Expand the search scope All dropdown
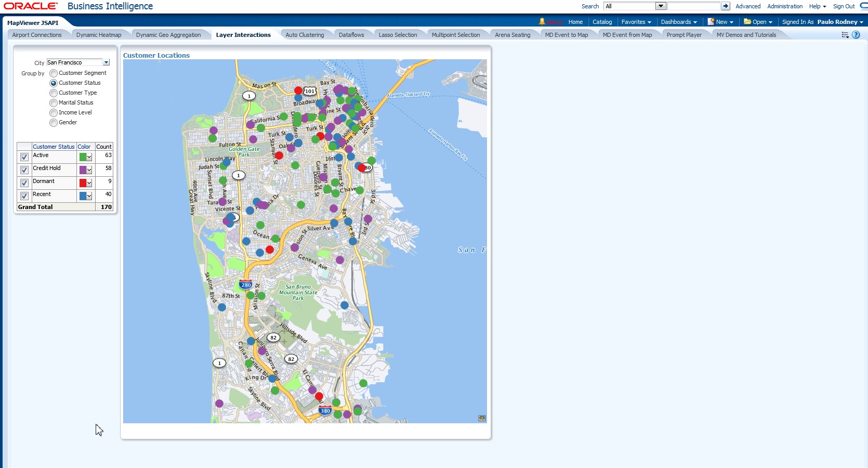868x468 pixels. pos(660,6)
